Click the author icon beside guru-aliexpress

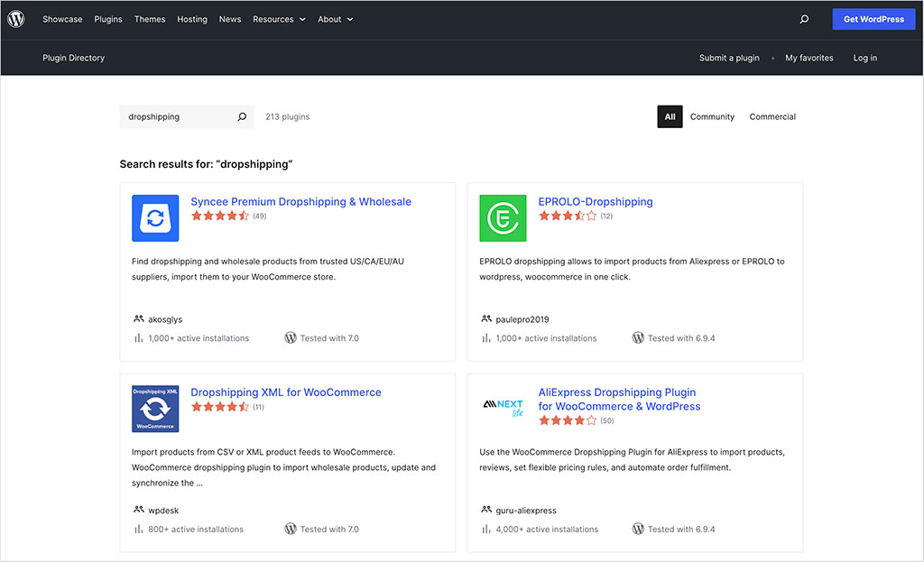click(486, 510)
